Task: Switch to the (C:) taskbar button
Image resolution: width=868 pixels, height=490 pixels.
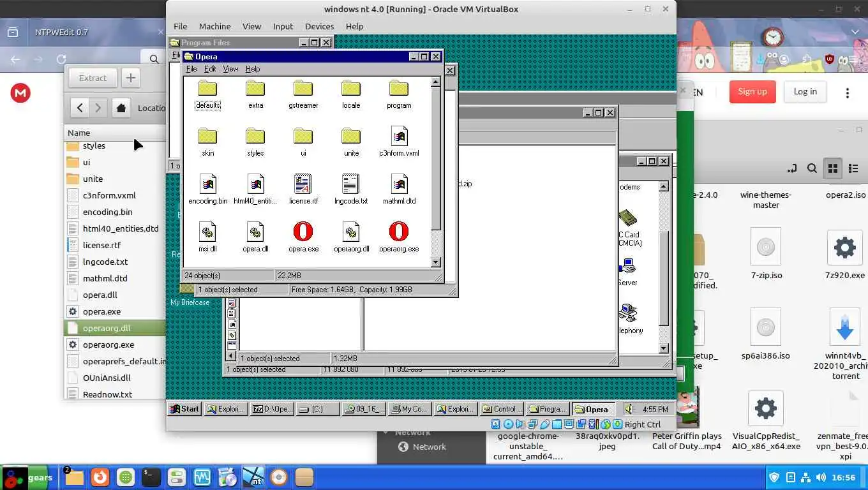Action: [x=318, y=409]
